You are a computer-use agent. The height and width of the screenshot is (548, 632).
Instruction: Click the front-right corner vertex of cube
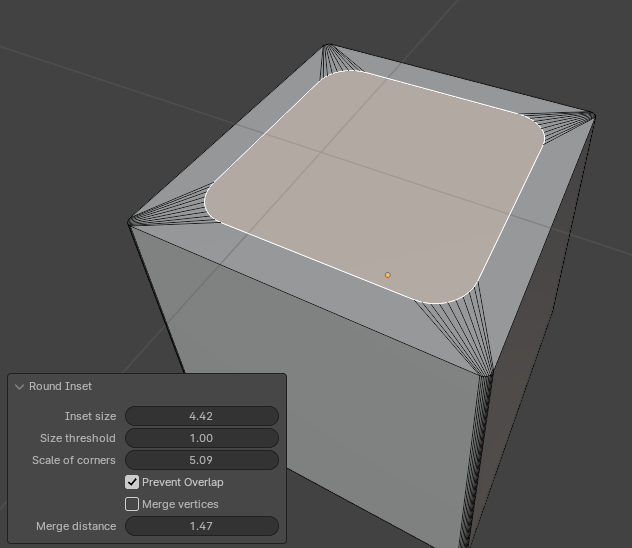(x=487, y=376)
